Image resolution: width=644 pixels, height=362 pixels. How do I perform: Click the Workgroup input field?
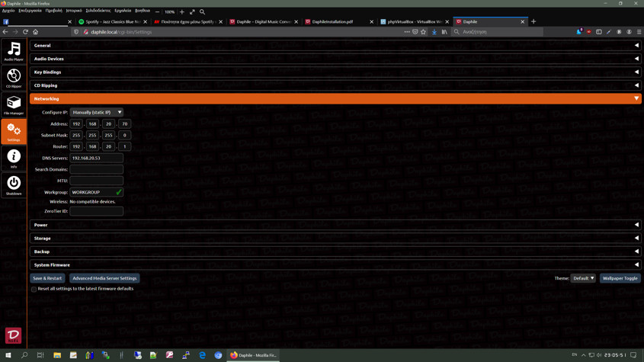click(97, 192)
